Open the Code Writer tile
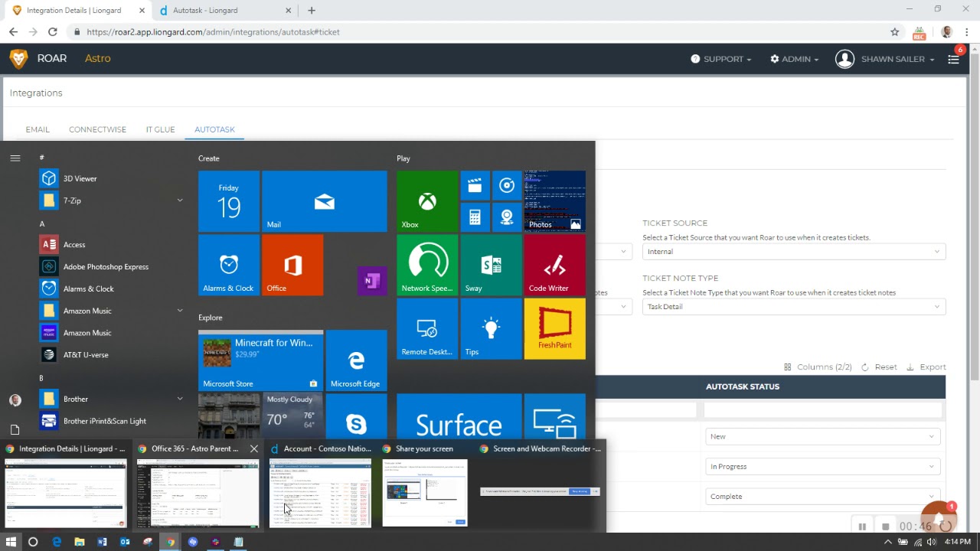This screenshot has width=980, height=551. click(555, 265)
